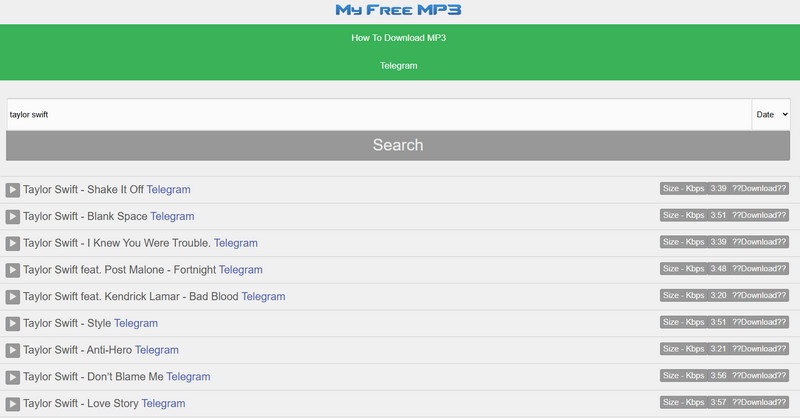This screenshot has width=800, height=418.
Task: Select the title Taylor Swift - Blank Space
Action: [85, 216]
